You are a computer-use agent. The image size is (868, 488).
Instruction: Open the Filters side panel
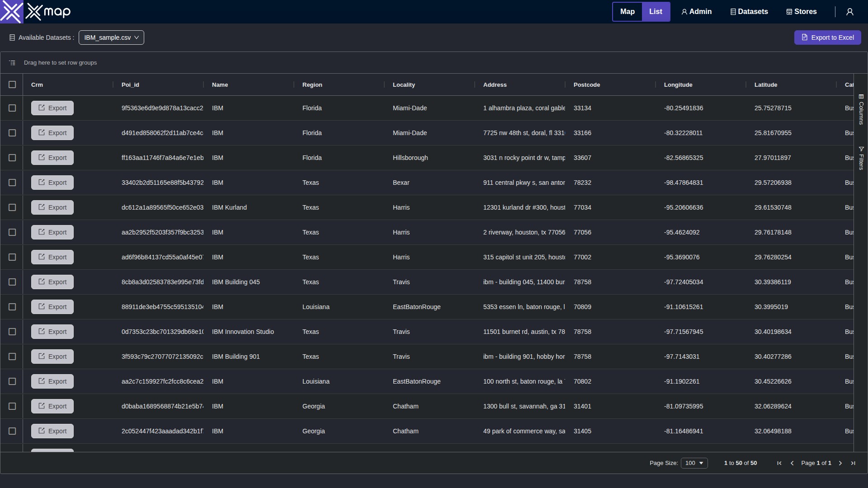coord(861,158)
